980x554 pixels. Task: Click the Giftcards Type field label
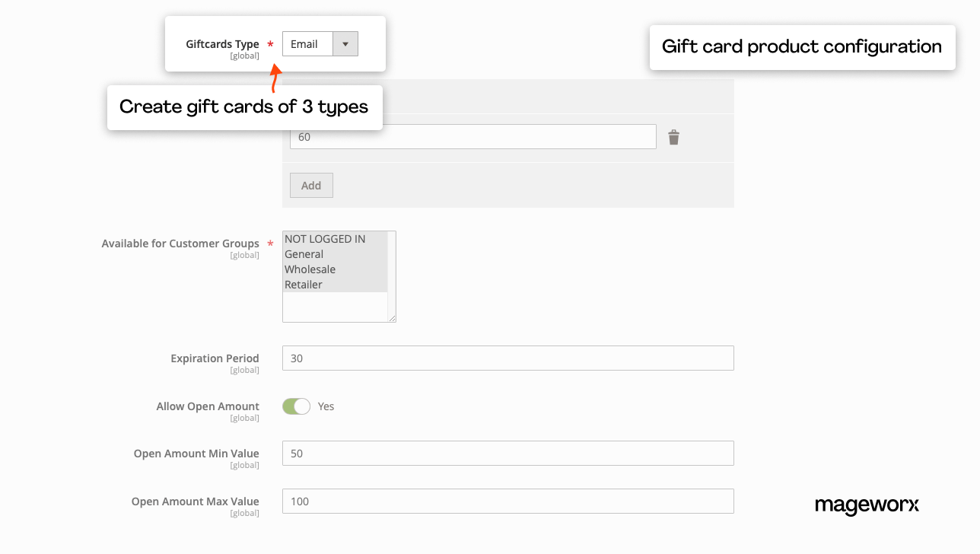tap(222, 44)
